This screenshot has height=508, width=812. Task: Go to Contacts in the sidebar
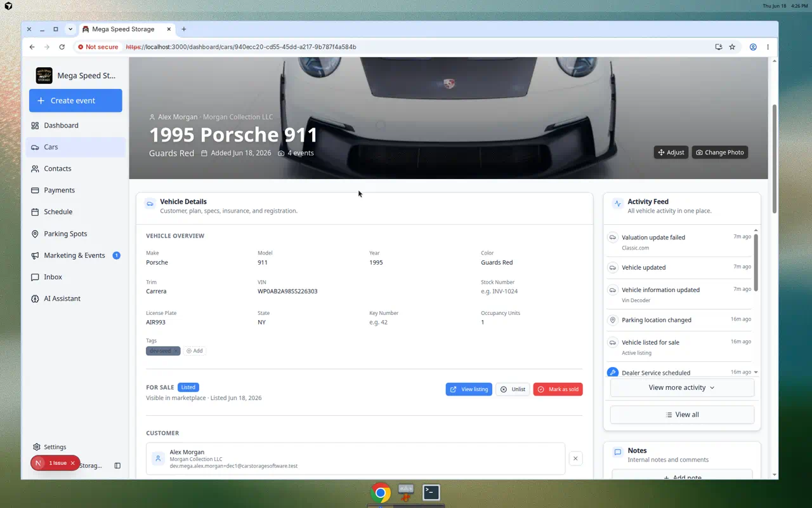coord(75,168)
